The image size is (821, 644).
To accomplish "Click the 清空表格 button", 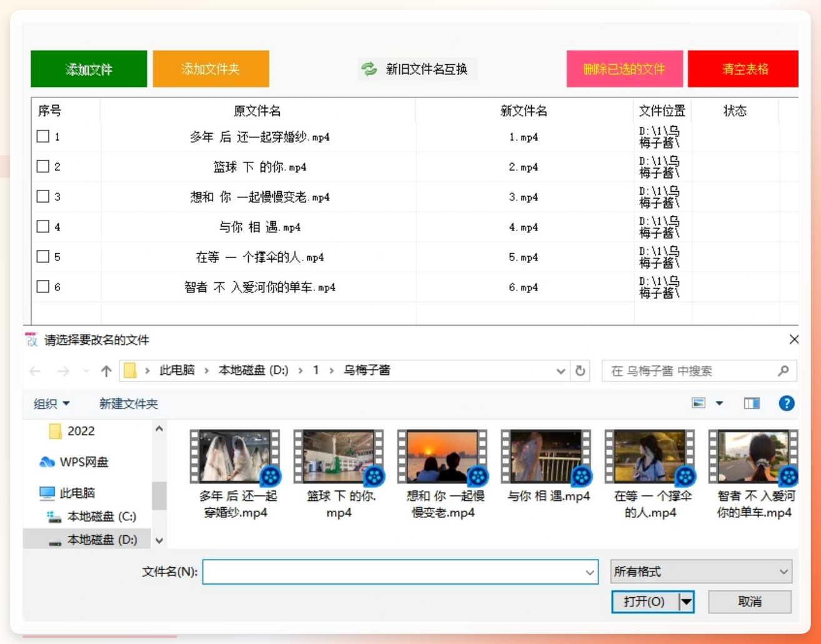I will tap(744, 69).
